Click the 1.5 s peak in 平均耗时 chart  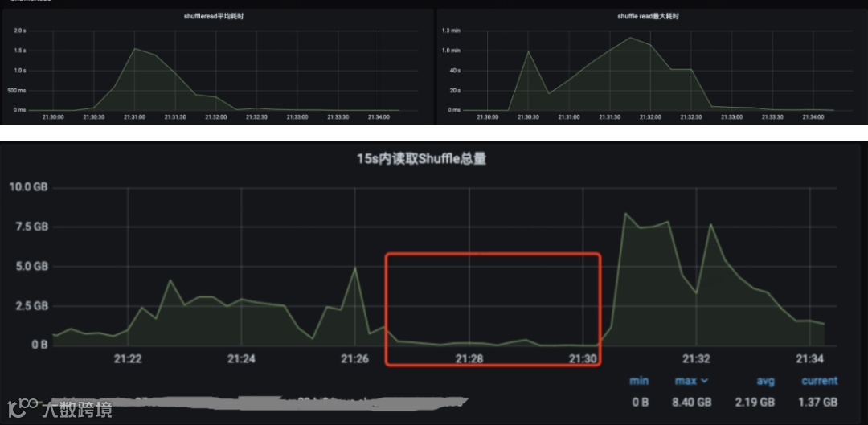(134, 49)
